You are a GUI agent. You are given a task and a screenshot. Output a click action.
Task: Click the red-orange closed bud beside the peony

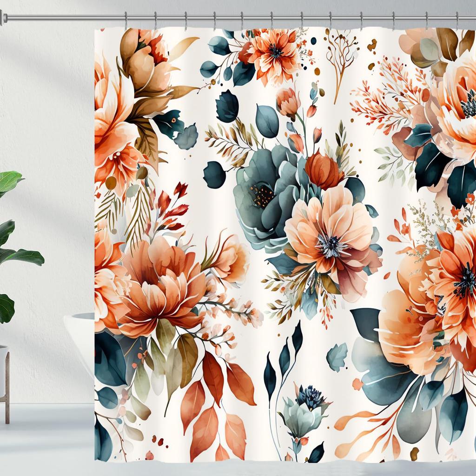pyautogui.click(x=323, y=171)
